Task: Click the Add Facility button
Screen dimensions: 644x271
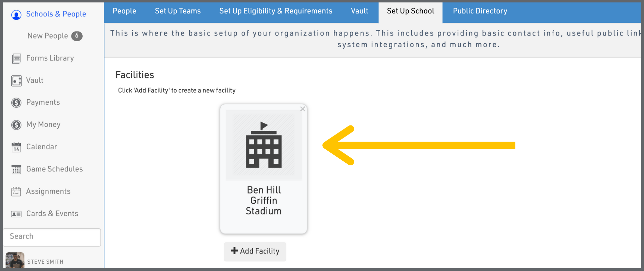Action: tap(255, 251)
